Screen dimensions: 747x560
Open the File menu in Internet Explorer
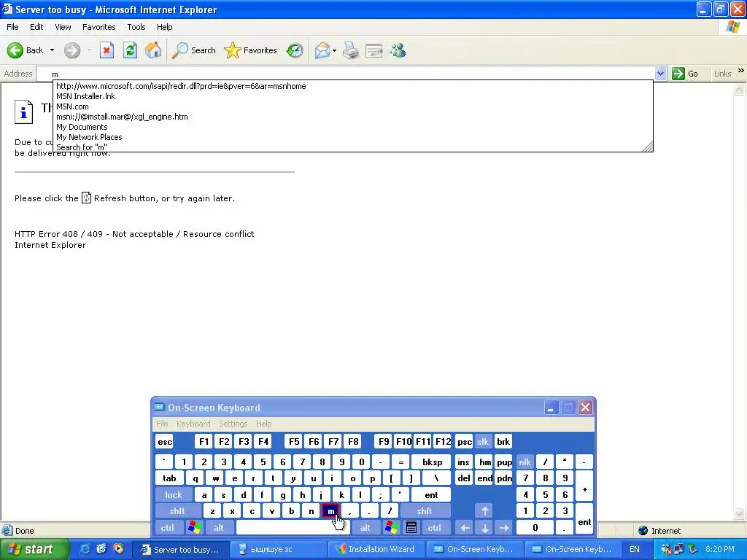pos(13,27)
